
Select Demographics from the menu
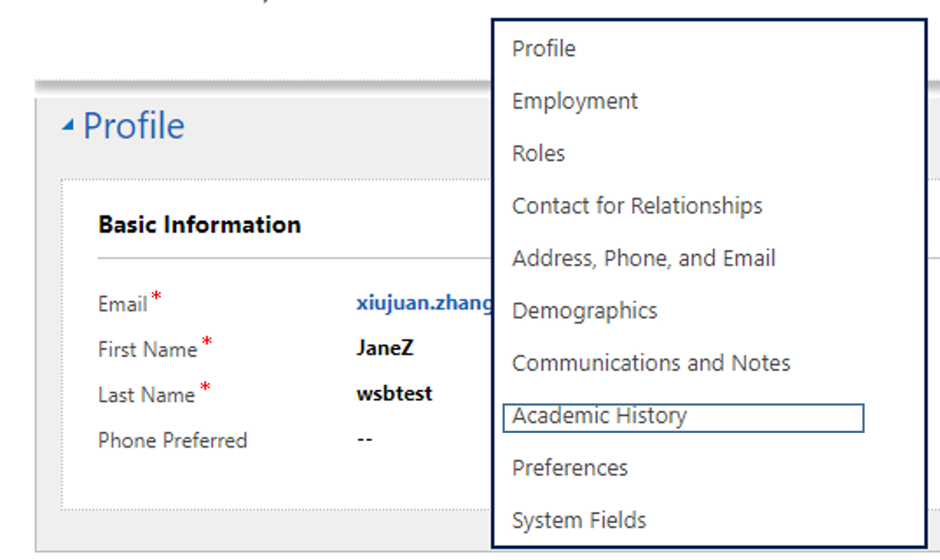585,311
